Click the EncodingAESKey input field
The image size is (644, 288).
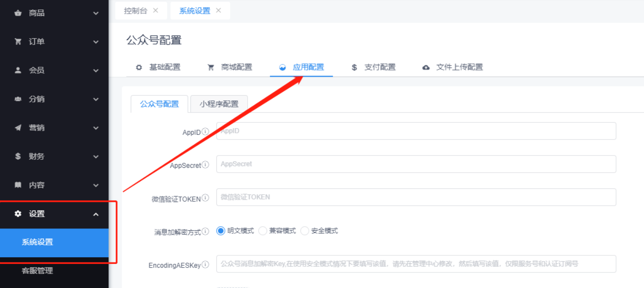coord(416,264)
